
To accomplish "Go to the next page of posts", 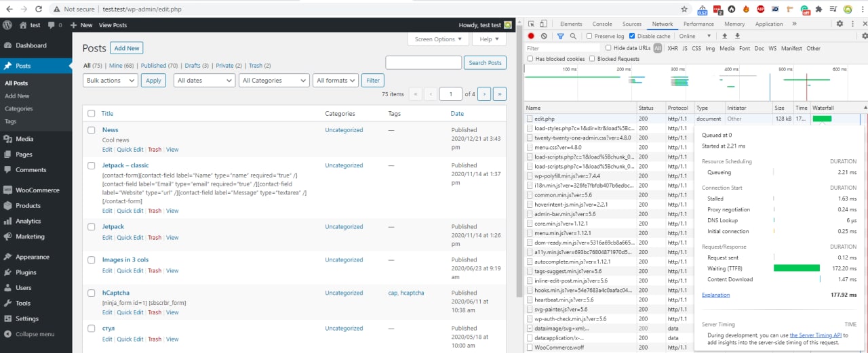I will coord(484,94).
